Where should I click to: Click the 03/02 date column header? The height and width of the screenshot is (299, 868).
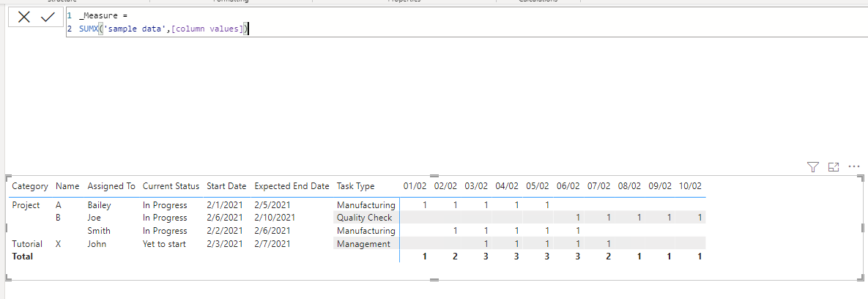point(476,186)
